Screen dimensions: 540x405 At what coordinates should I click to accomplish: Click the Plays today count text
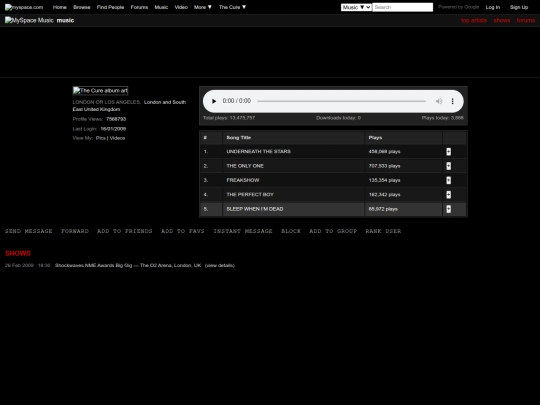pyautogui.click(x=443, y=118)
